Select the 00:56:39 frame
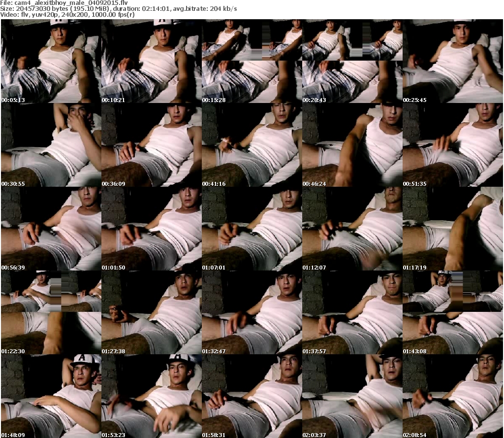 tap(51, 229)
